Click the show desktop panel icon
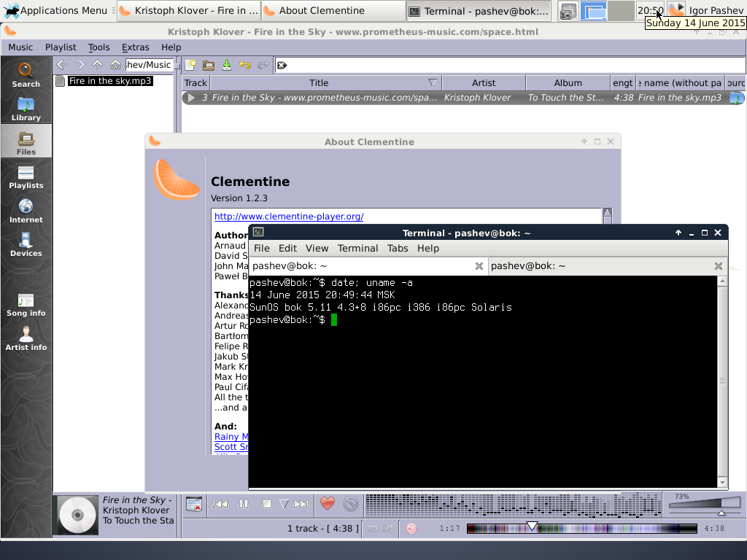This screenshot has height=560, width=747. 568,11
